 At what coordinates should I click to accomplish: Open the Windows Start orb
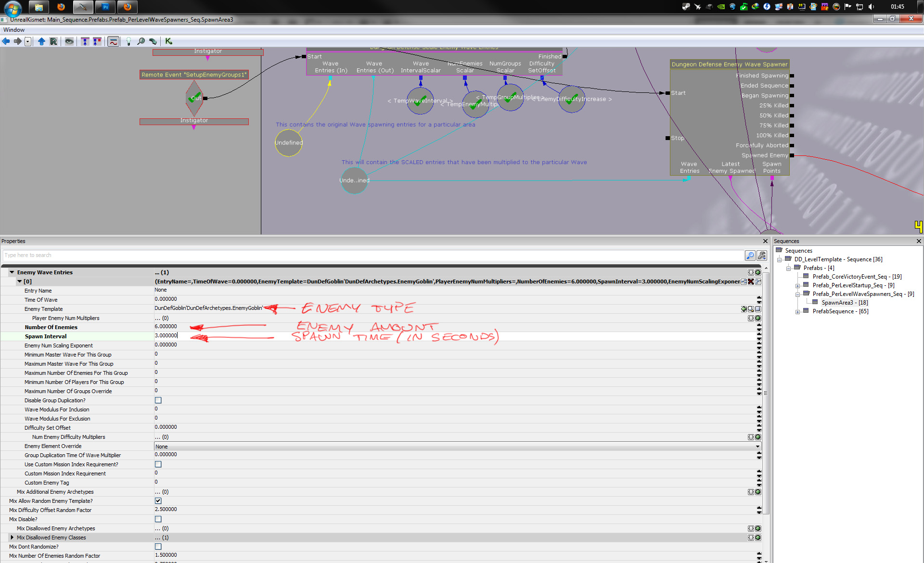(x=13, y=8)
